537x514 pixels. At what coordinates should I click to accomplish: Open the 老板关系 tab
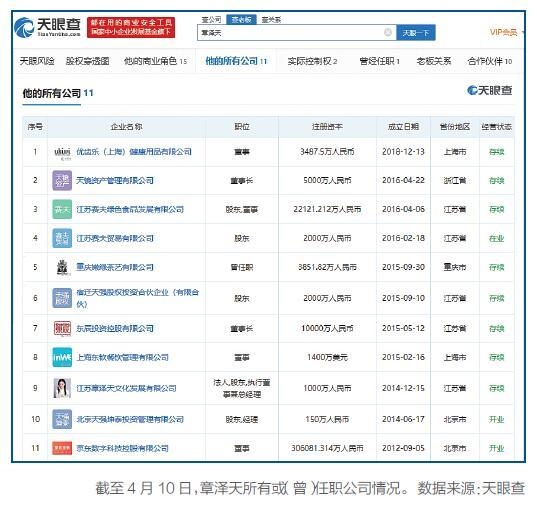(434, 61)
